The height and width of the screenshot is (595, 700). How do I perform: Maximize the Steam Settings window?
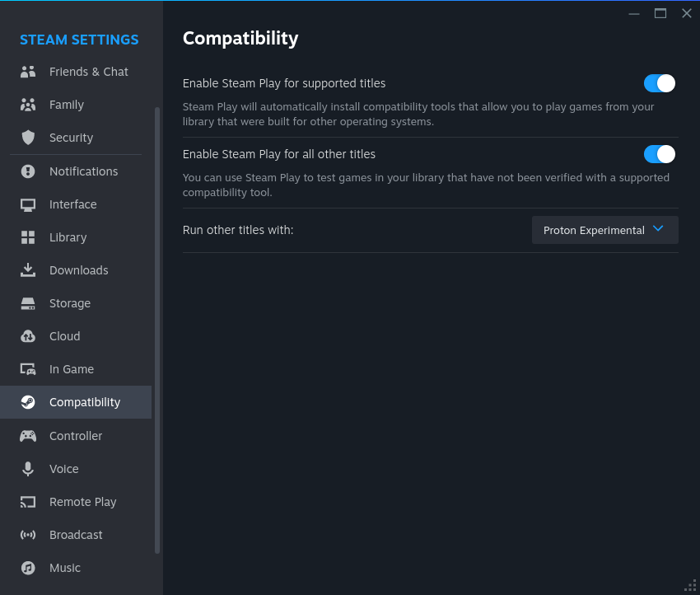[660, 13]
